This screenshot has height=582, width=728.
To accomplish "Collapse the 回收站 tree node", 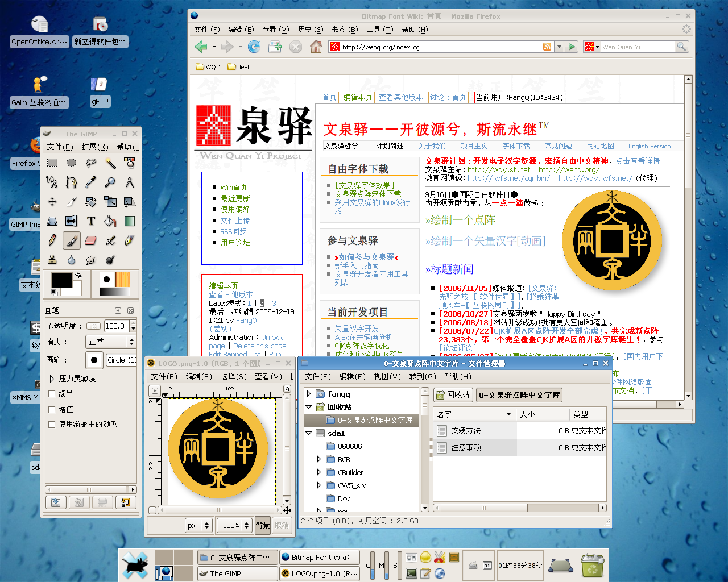I will [x=309, y=407].
